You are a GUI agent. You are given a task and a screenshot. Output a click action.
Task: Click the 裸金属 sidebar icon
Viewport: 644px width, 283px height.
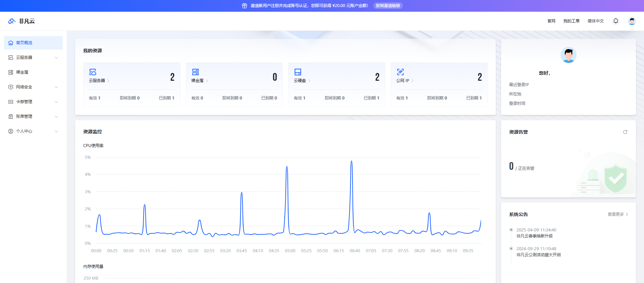[11, 72]
